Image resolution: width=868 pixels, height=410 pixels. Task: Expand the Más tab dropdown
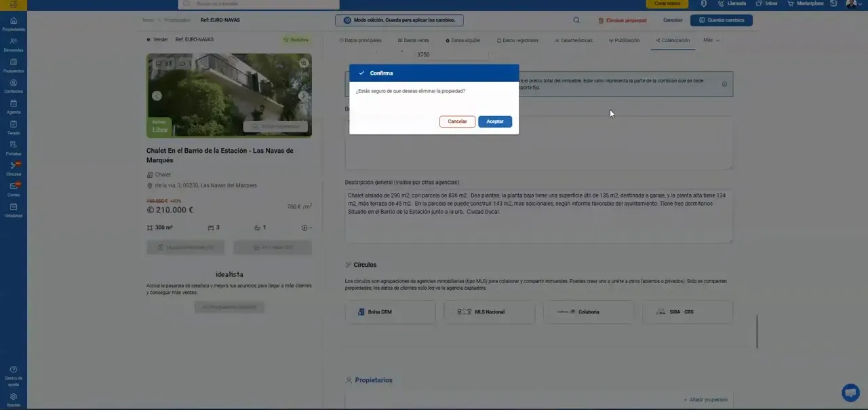point(711,40)
